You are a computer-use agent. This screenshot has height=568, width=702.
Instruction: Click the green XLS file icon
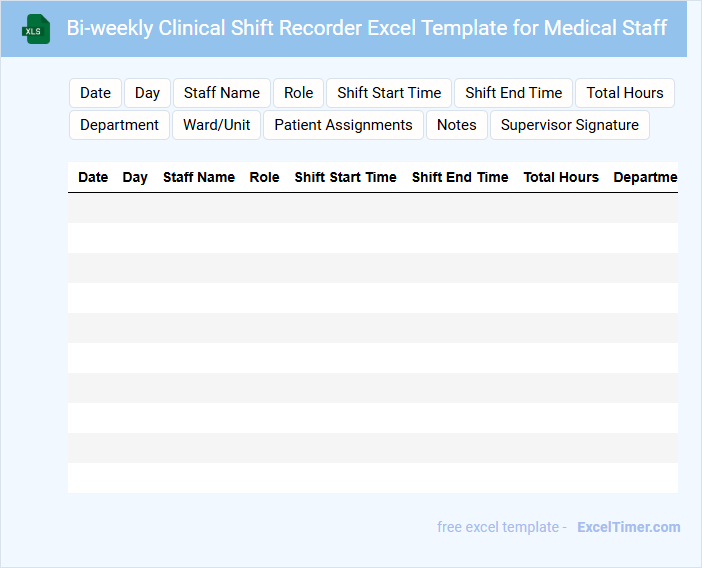point(37,29)
